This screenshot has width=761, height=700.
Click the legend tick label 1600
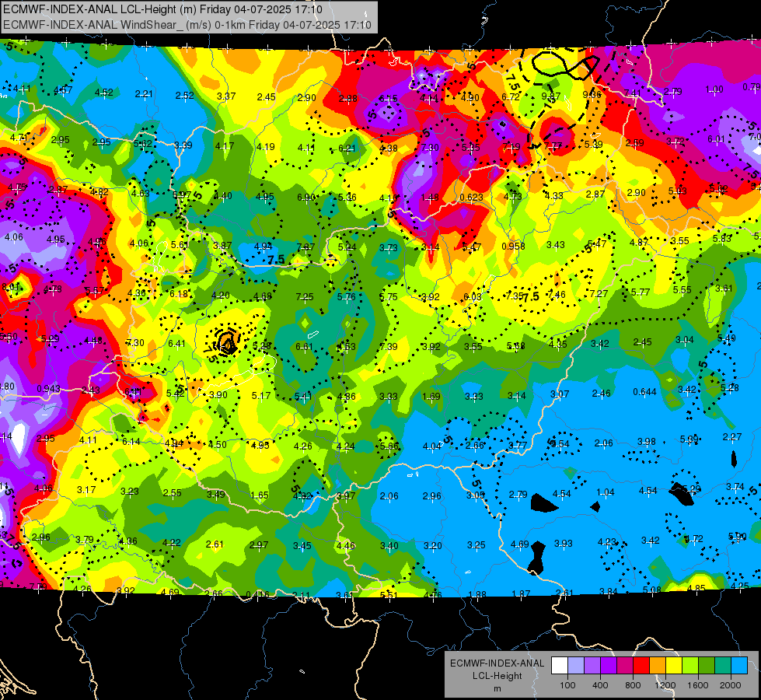698,685
